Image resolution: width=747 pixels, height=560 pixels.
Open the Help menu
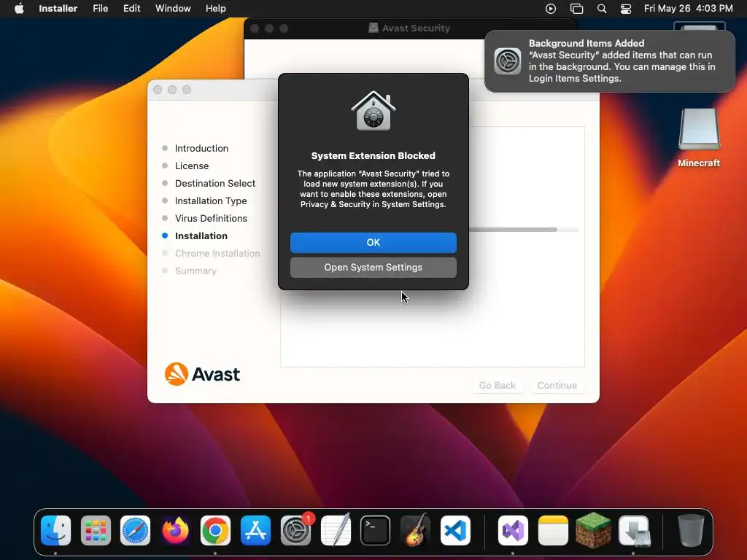(215, 9)
